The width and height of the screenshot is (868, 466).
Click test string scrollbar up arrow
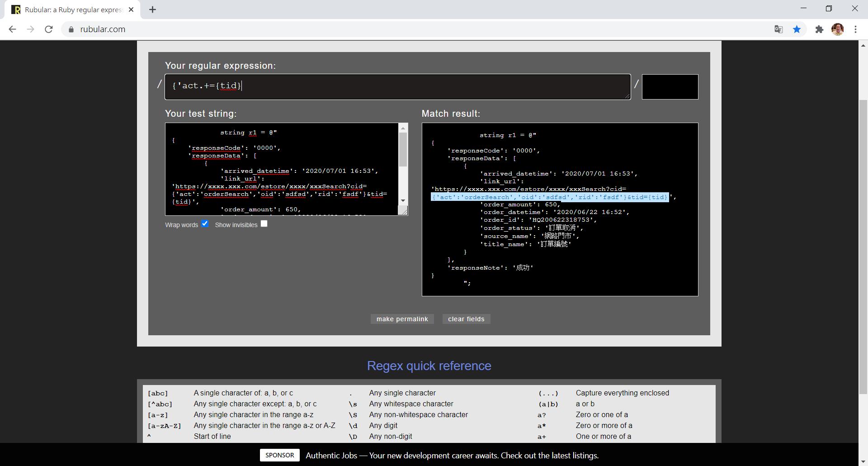click(403, 128)
